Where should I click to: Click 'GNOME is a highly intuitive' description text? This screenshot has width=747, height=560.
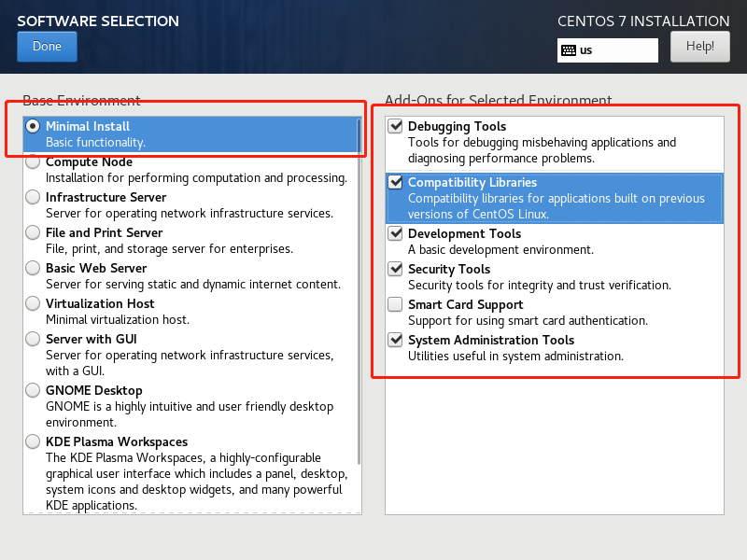pyautogui.click(x=190, y=414)
